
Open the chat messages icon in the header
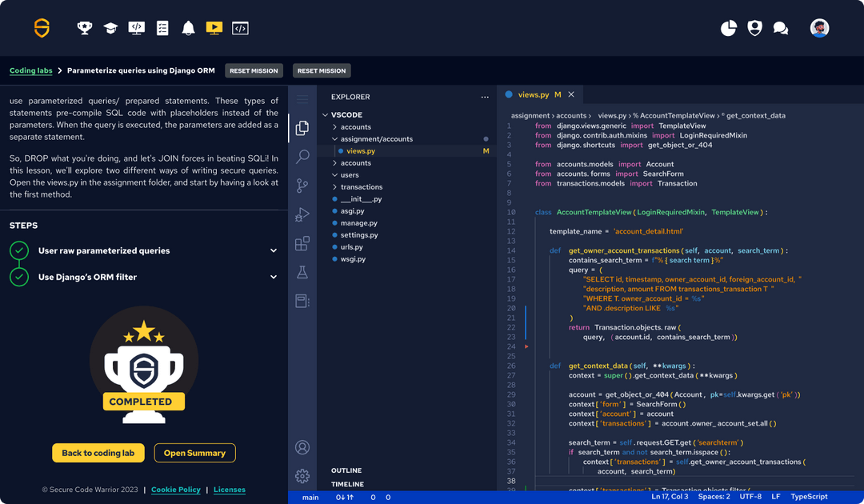pyautogui.click(x=780, y=27)
